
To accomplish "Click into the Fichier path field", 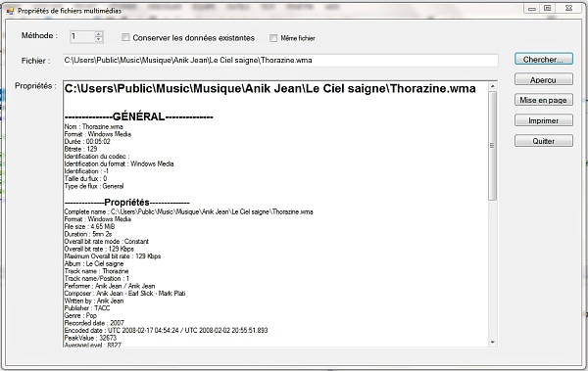I will (x=280, y=61).
